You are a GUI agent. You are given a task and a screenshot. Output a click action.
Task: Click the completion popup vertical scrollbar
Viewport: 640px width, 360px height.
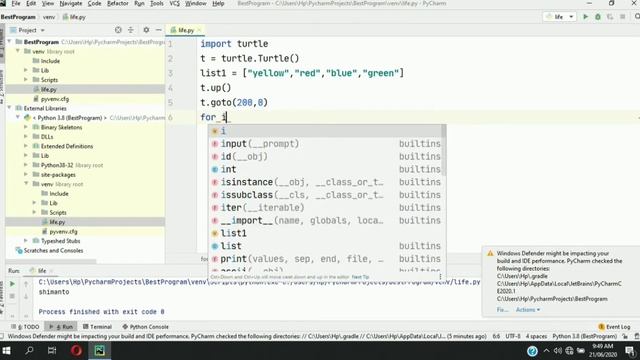(x=444, y=151)
